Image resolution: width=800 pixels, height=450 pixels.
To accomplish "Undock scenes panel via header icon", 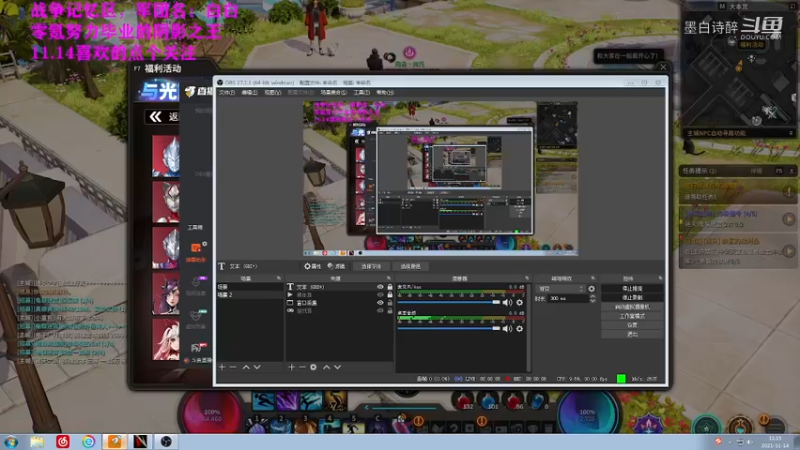I will [279, 279].
